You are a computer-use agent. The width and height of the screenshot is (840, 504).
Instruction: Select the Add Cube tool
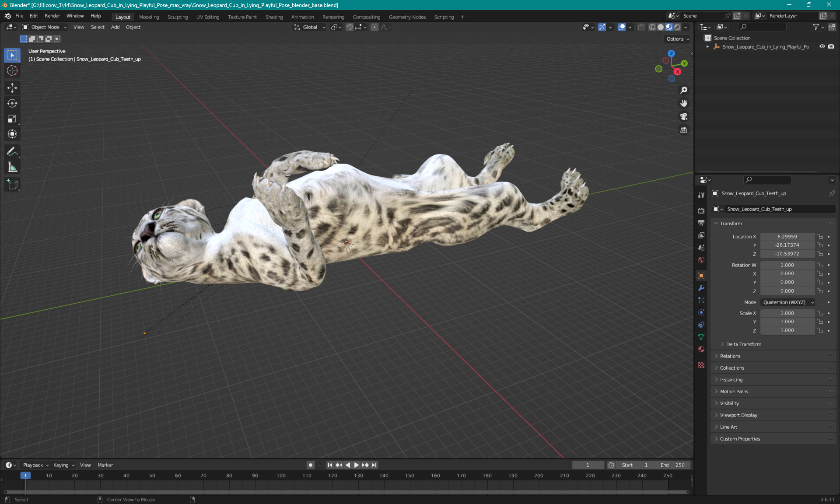[12, 185]
